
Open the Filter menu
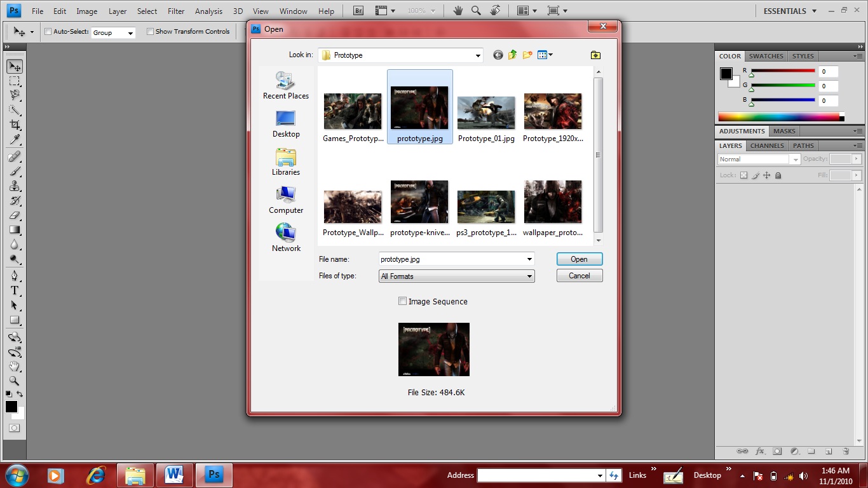coord(176,11)
